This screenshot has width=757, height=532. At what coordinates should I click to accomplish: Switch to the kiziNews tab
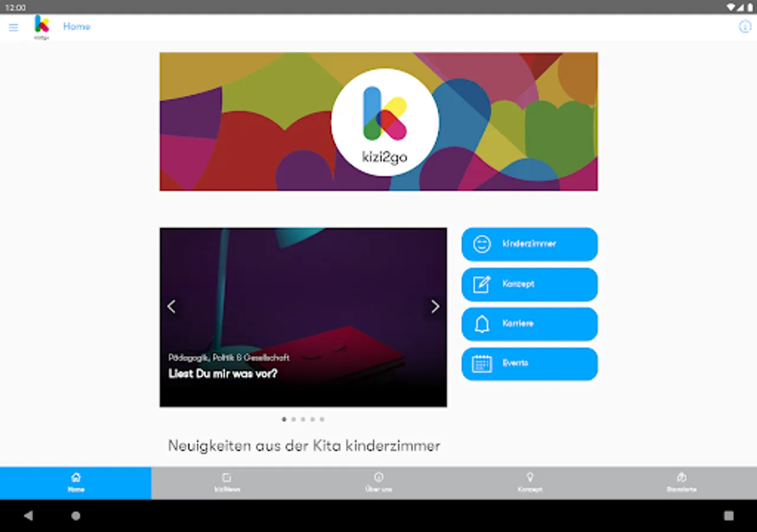coord(227,483)
